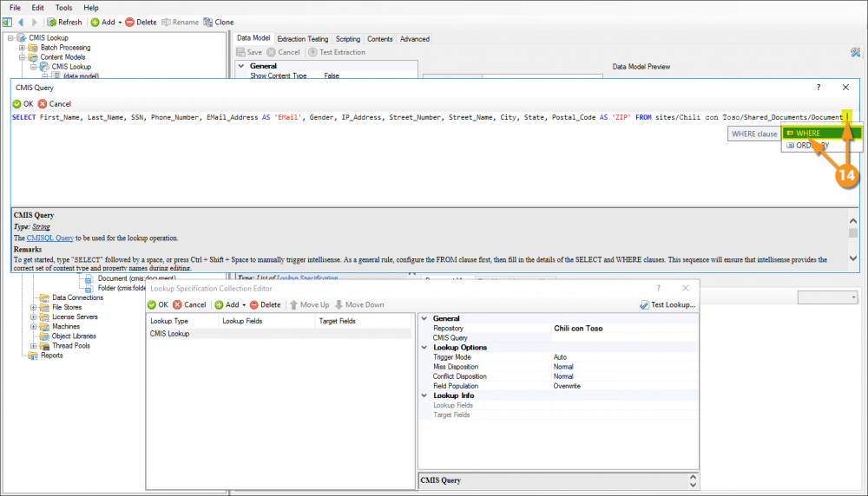
Task: Switch to the Extraction Testing tab
Action: (302, 39)
